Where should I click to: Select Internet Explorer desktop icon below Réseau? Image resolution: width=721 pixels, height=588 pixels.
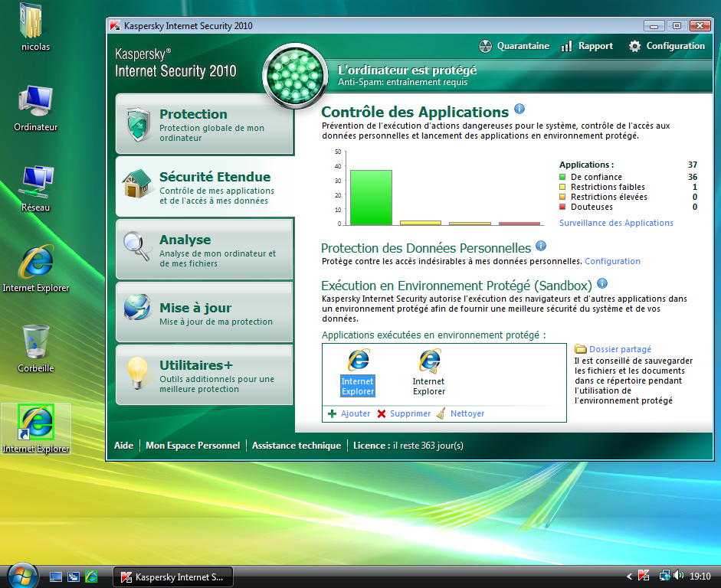pyautogui.click(x=35, y=268)
